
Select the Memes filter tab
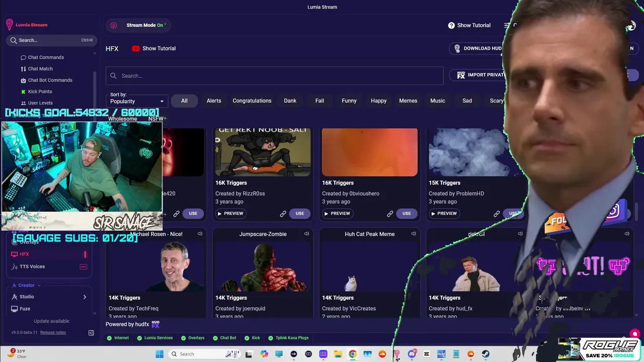coord(408,101)
